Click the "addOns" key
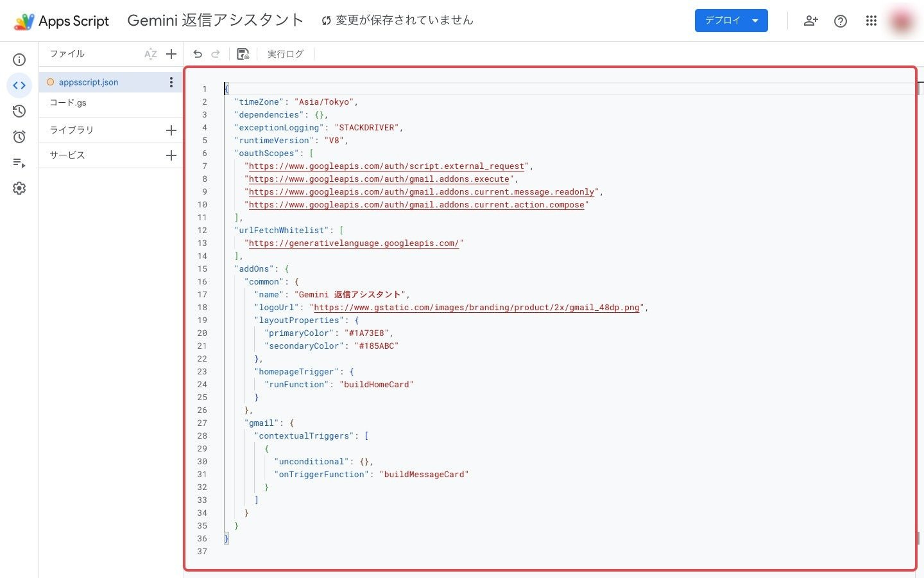The image size is (924, 578). point(254,269)
